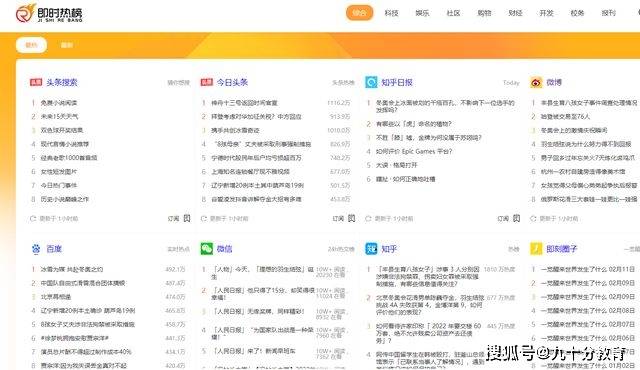Open the 知乎日报 blue circle icon
This screenshot has width=640, height=370.
point(371,82)
